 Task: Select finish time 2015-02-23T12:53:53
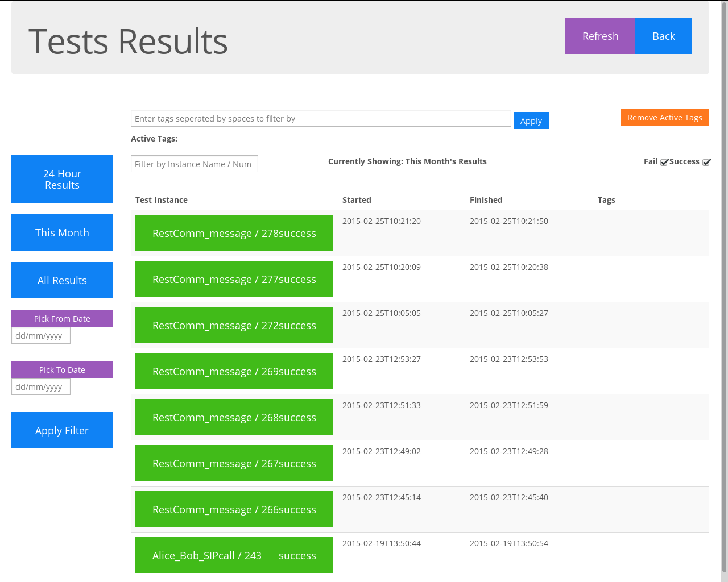pyautogui.click(x=509, y=359)
